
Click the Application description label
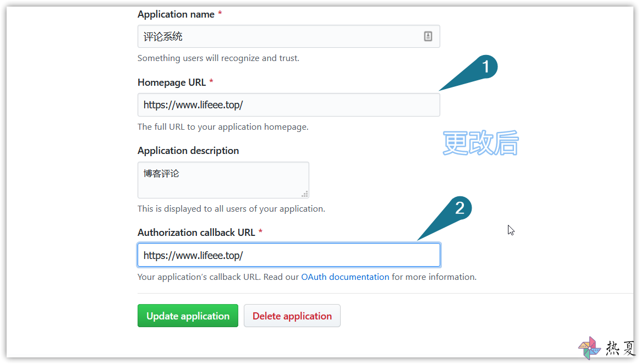click(188, 151)
